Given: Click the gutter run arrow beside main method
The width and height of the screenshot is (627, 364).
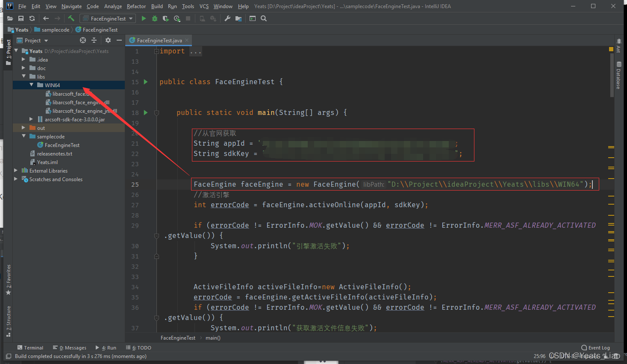Looking at the screenshot, I should coord(146,112).
